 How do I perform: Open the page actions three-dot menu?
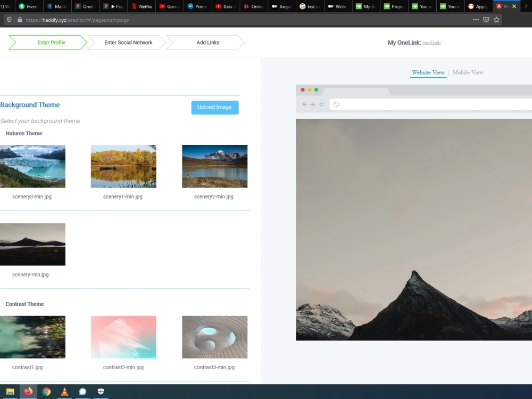[476, 20]
